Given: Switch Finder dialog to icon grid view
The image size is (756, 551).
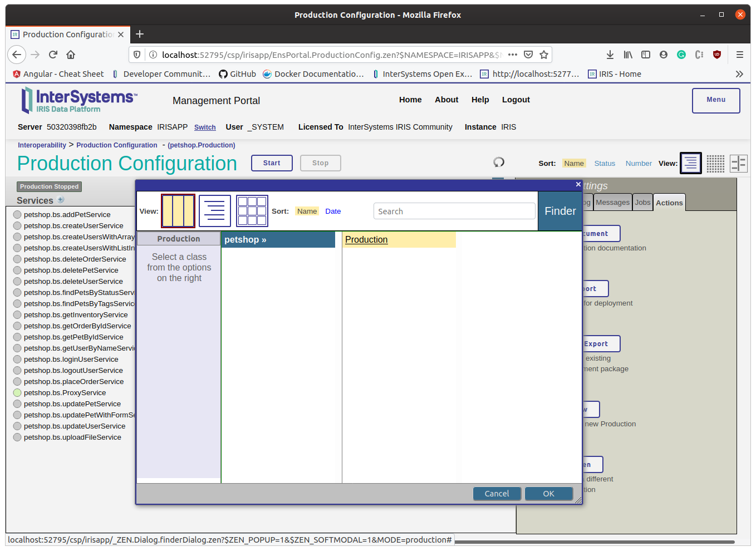Looking at the screenshot, I should (252, 211).
